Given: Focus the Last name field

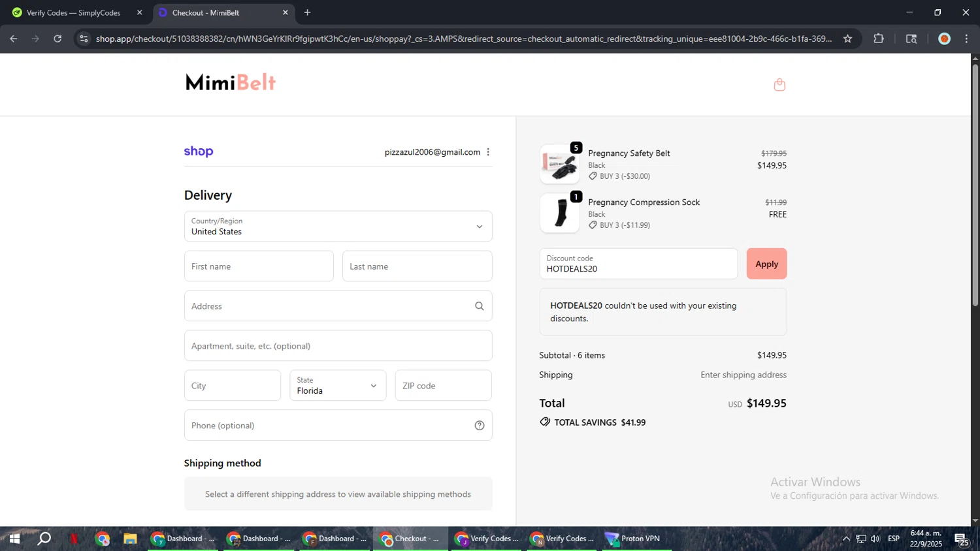Looking at the screenshot, I should point(417,266).
